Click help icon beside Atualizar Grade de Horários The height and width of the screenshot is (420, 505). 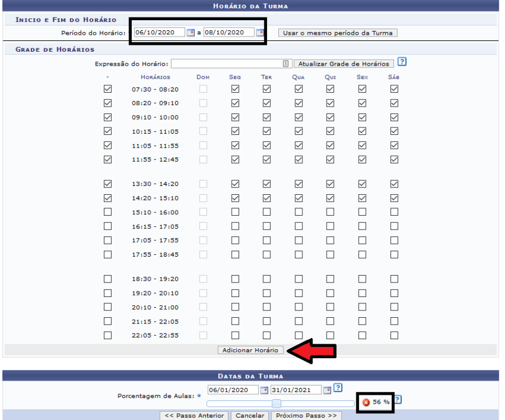tap(401, 62)
